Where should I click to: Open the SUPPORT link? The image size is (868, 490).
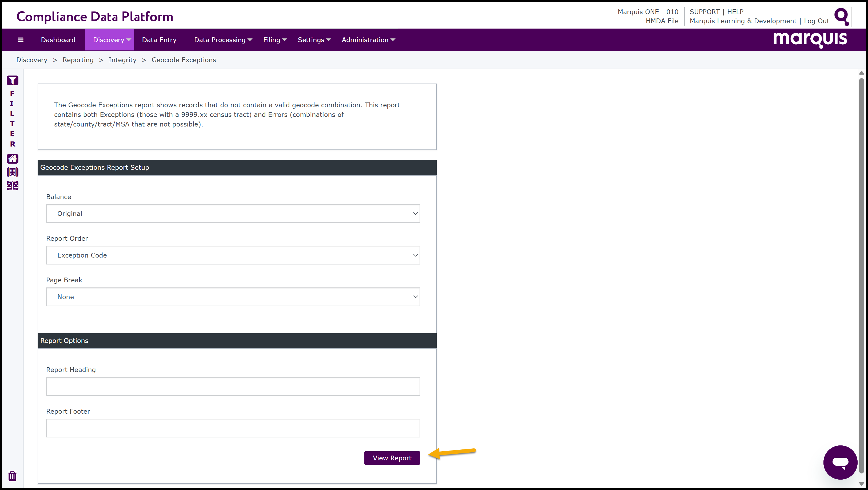pyautogui.click(x=704, y=12)
